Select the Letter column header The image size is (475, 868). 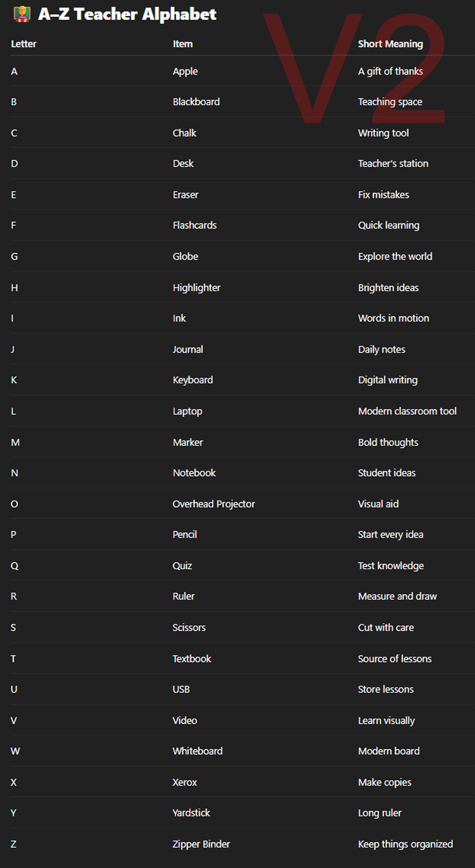tap(24, 44)
